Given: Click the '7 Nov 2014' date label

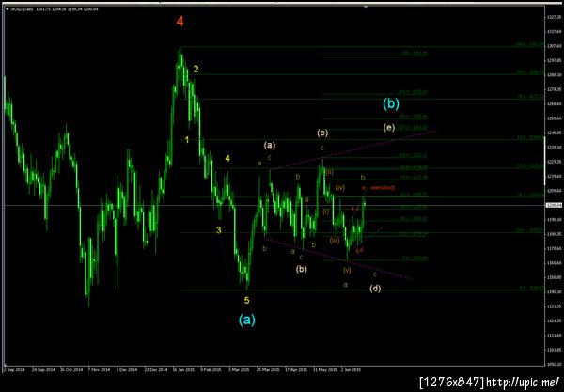Looking at the screenshot, I should 100,369.
